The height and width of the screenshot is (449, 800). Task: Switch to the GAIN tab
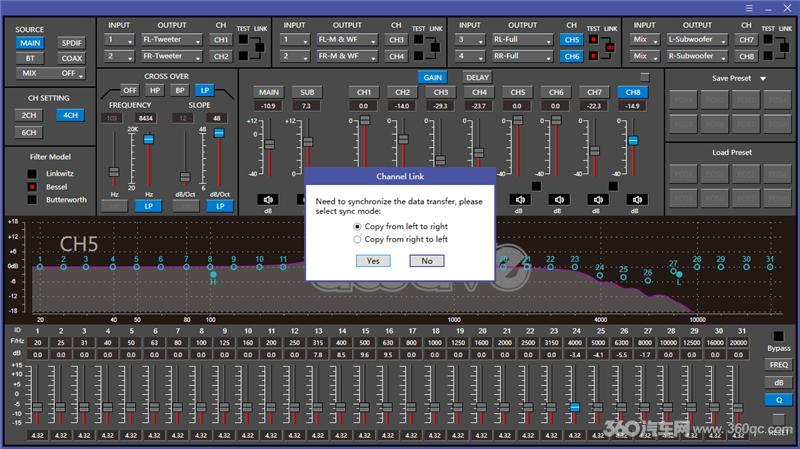[433, 78]
